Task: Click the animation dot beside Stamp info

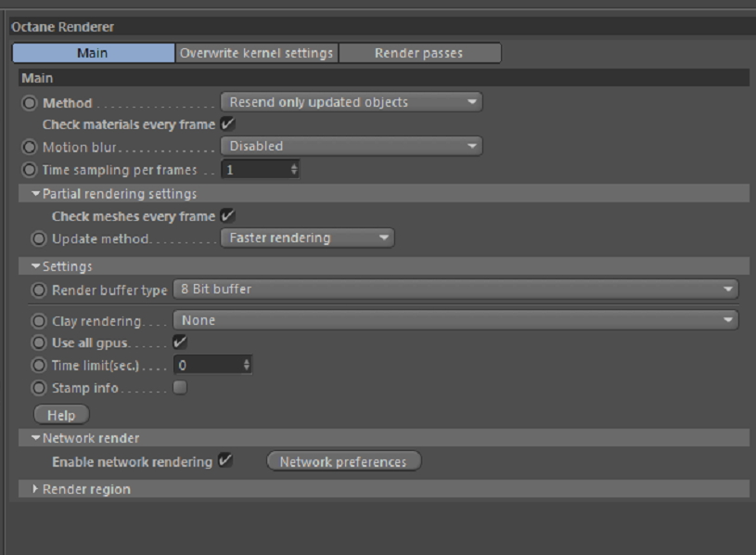Action: tap(39, 388)
